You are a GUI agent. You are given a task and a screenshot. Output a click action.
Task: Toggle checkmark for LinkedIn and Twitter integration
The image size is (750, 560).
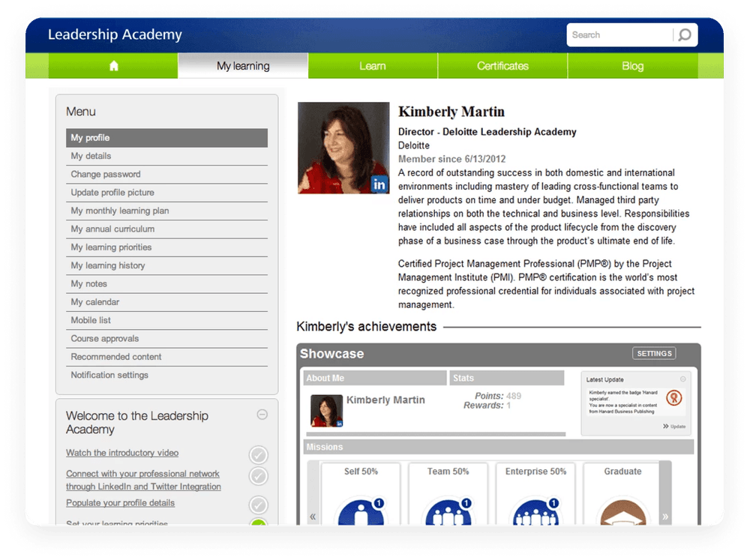click(258, 476)
